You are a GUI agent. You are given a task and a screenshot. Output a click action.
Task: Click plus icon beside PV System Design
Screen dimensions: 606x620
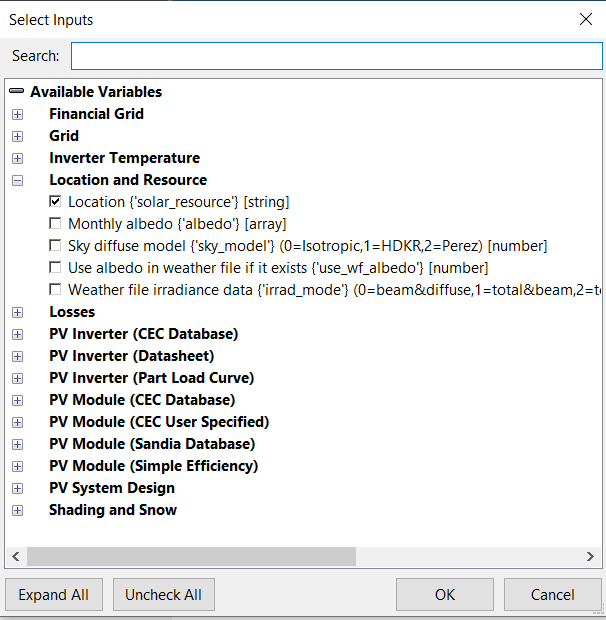point(17,488)
